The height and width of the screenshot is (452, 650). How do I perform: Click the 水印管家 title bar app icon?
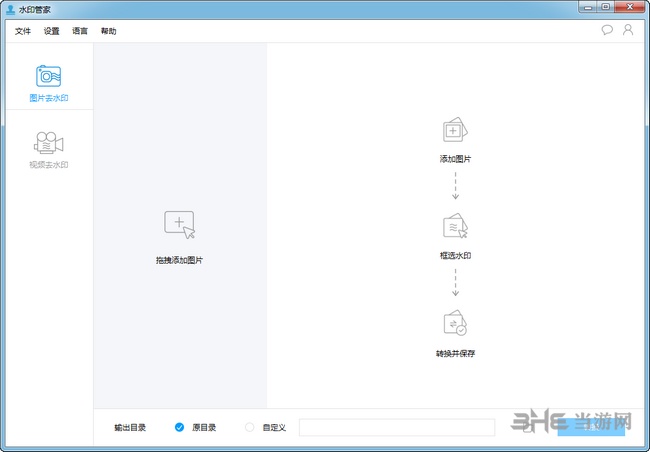[11, 9]
